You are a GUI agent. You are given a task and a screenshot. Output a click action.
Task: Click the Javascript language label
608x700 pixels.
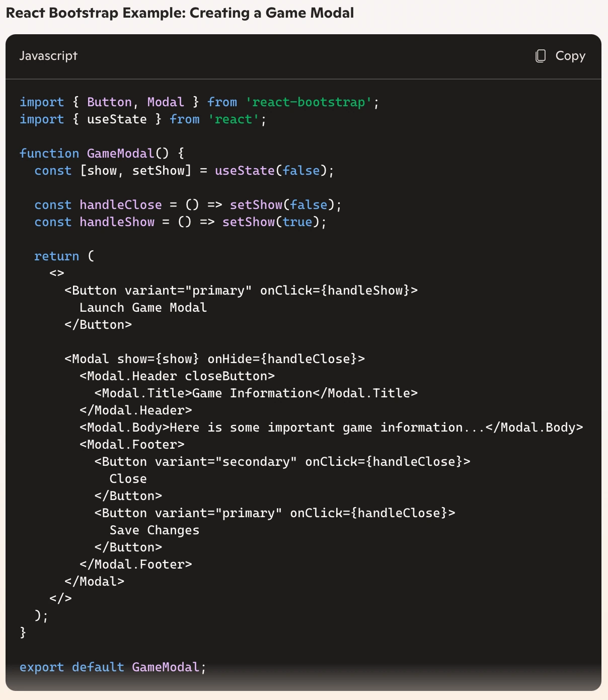pyautogui.click(x=48, y=56)
